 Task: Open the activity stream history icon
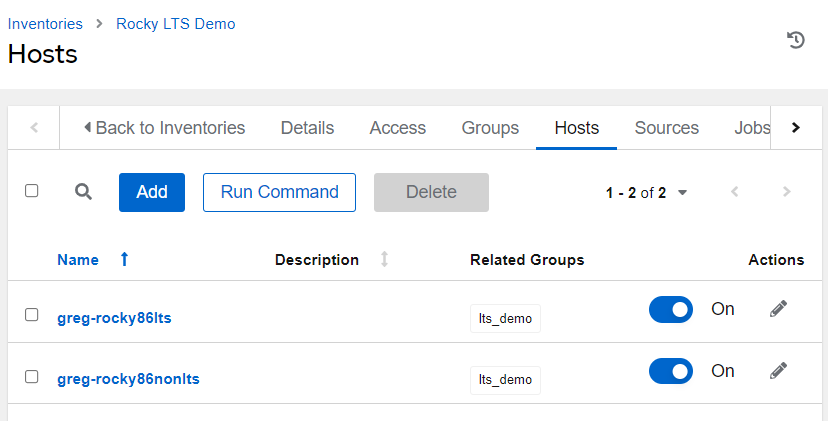tap(796, 40)
